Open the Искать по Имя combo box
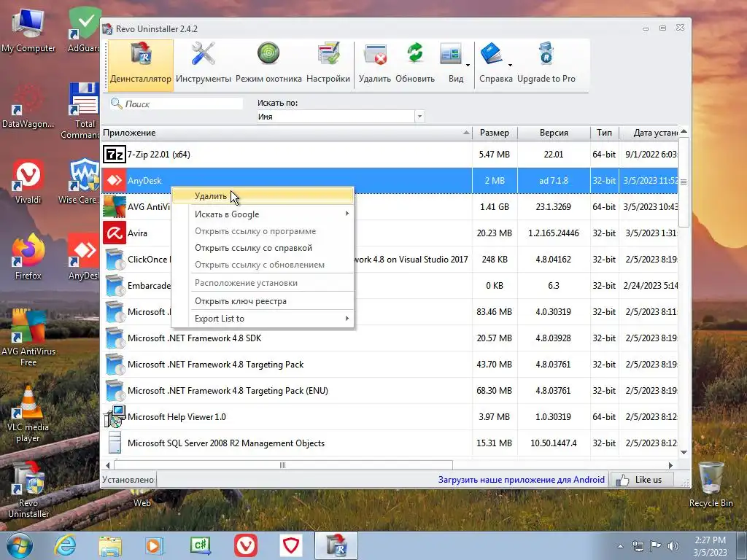 click(340, 117)
